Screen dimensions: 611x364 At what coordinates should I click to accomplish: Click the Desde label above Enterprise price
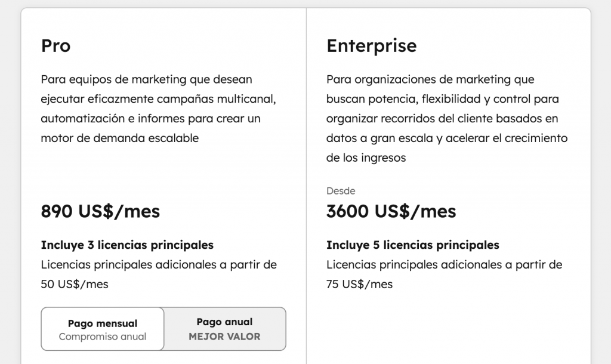[340, 191]
